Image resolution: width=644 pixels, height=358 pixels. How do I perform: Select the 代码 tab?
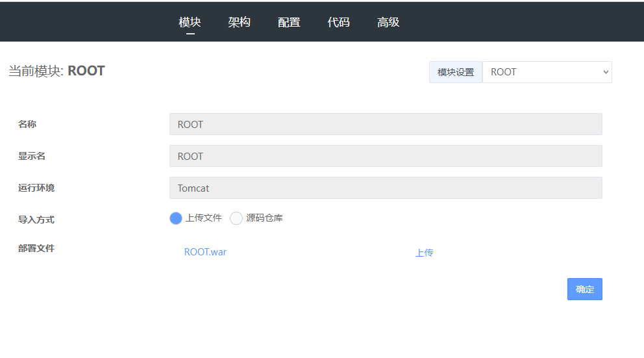pos(338,22)
